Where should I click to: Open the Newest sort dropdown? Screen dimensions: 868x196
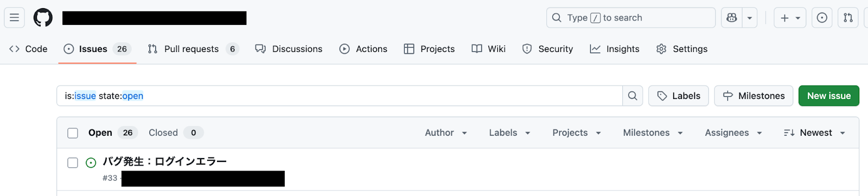click(814, 133)
